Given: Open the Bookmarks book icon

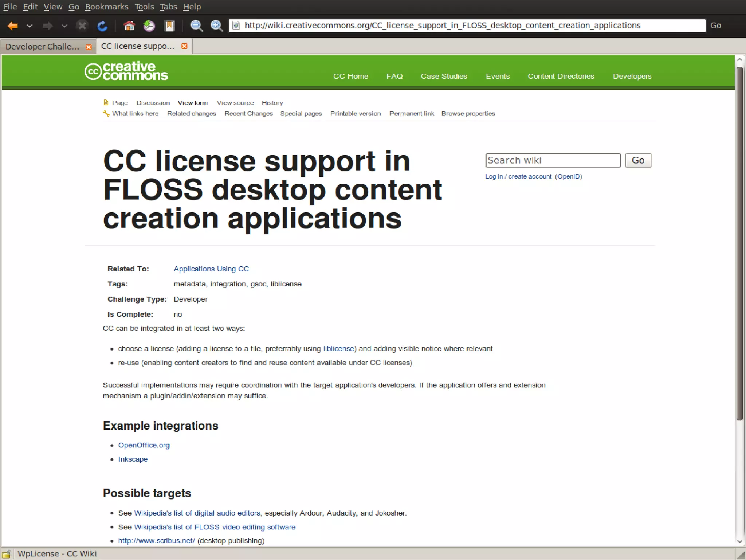Looking at the screenshot, I should click(169, 26).
